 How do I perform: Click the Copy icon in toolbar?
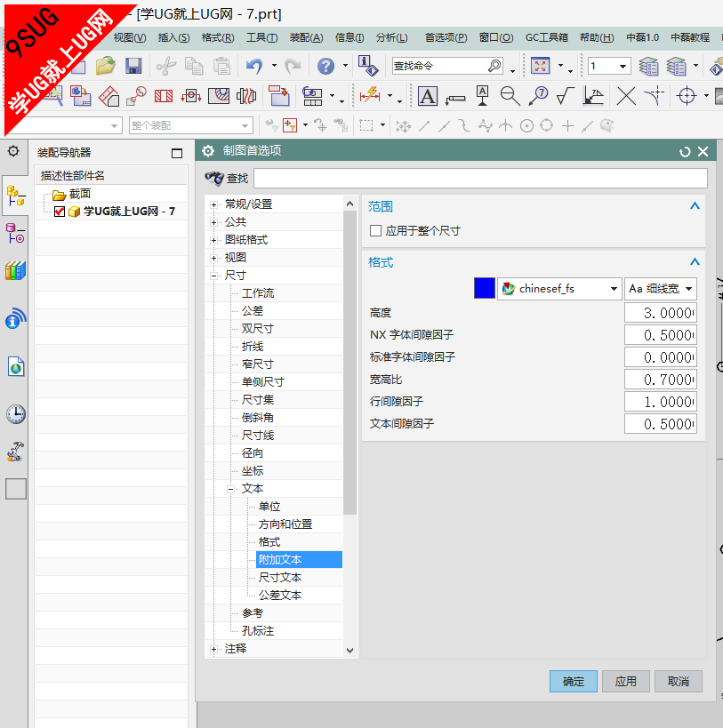pyautogui.click(x=194, y=66)
